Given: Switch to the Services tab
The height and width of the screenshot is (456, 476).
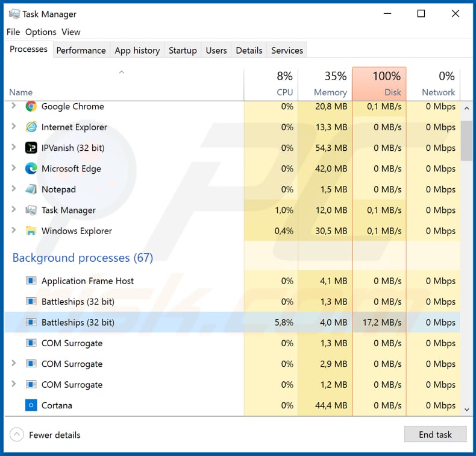Looking at the screenshot, I should 287,50.
